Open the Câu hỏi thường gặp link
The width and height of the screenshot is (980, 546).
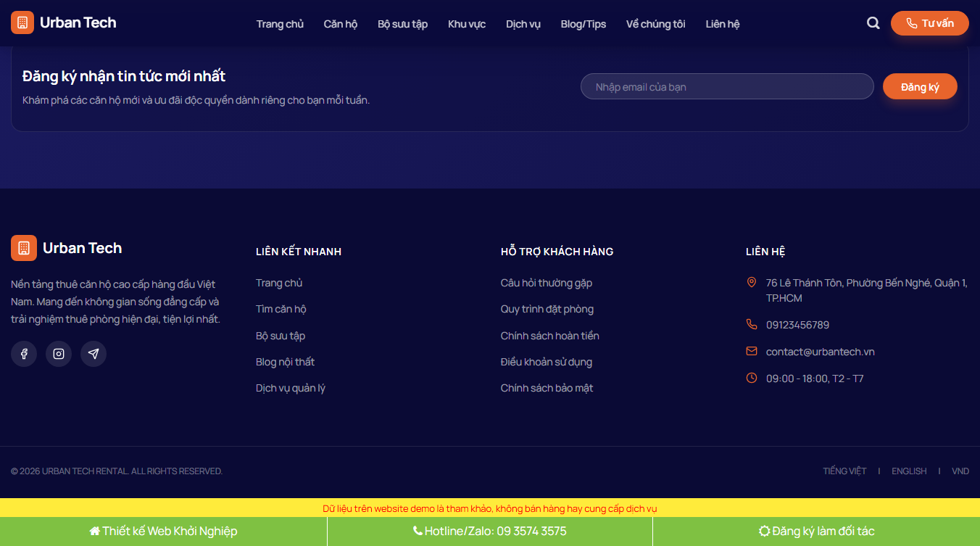547,283
